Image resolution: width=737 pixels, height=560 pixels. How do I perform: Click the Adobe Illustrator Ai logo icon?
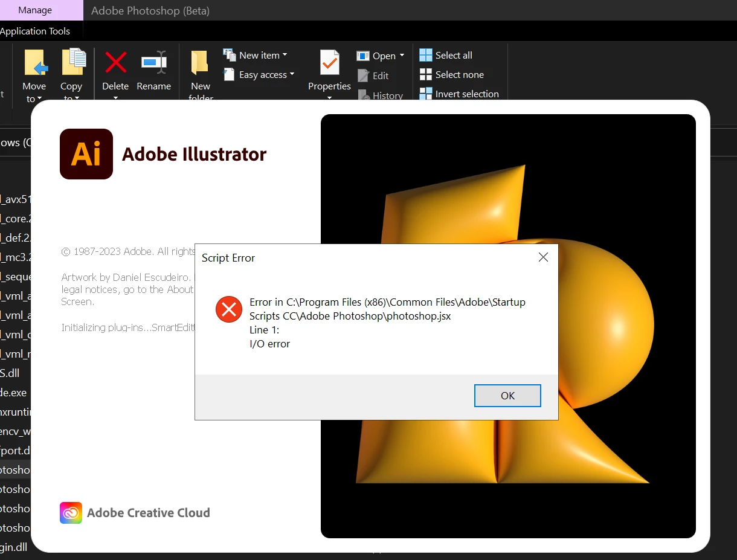pyautogui.click(x=86, y=154)
